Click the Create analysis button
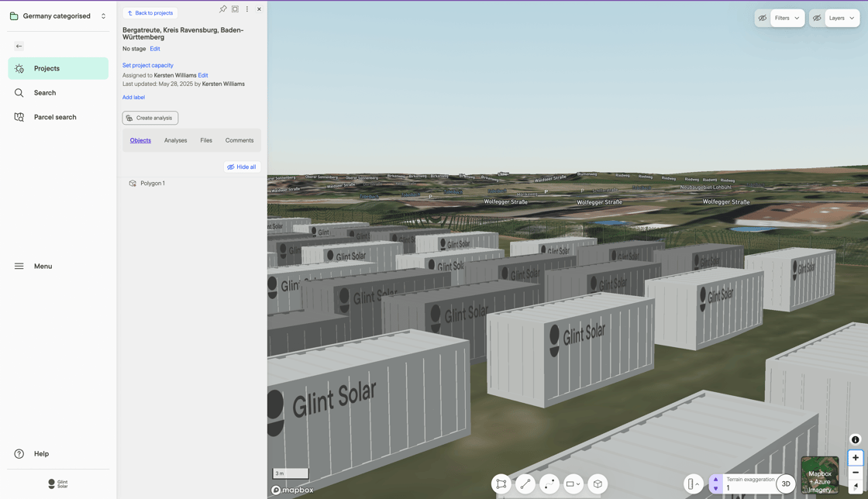 pos(150,118)
